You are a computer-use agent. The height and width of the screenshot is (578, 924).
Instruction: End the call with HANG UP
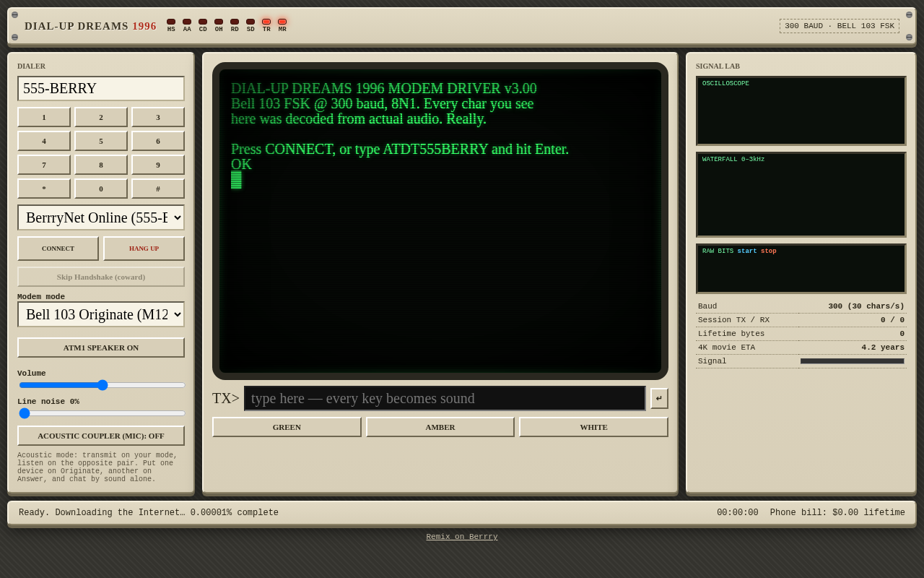click(144, 249)
